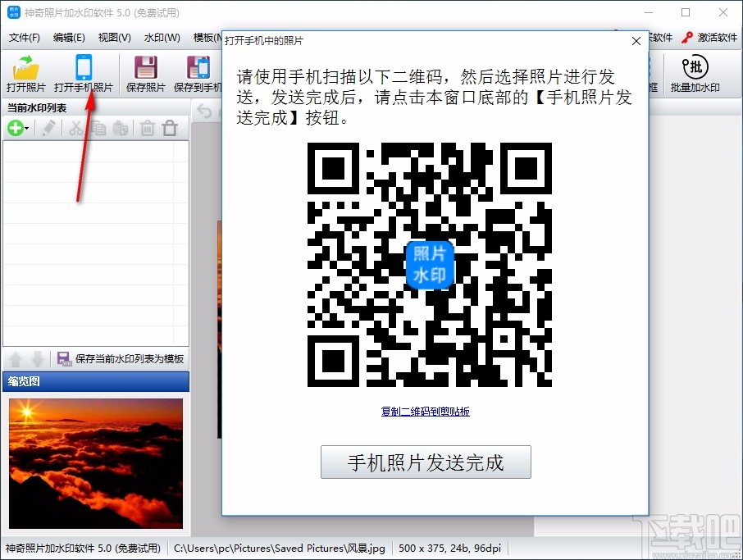743x560 pixels.
Task: Click the 保存到手机 toolbar icon
Action: (x=198, y=67)
